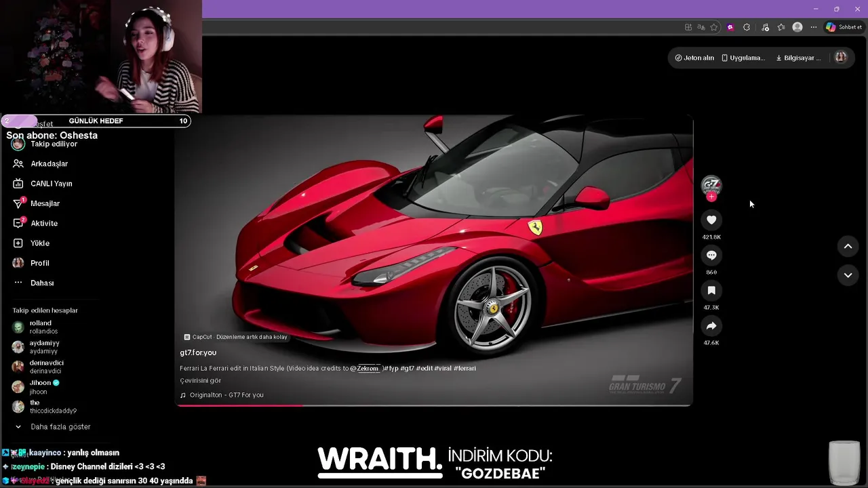Image resolution: width=868 pixels, height=488 pixels.
Task: Open derinavdici followed account
Action: pos(37,367)
